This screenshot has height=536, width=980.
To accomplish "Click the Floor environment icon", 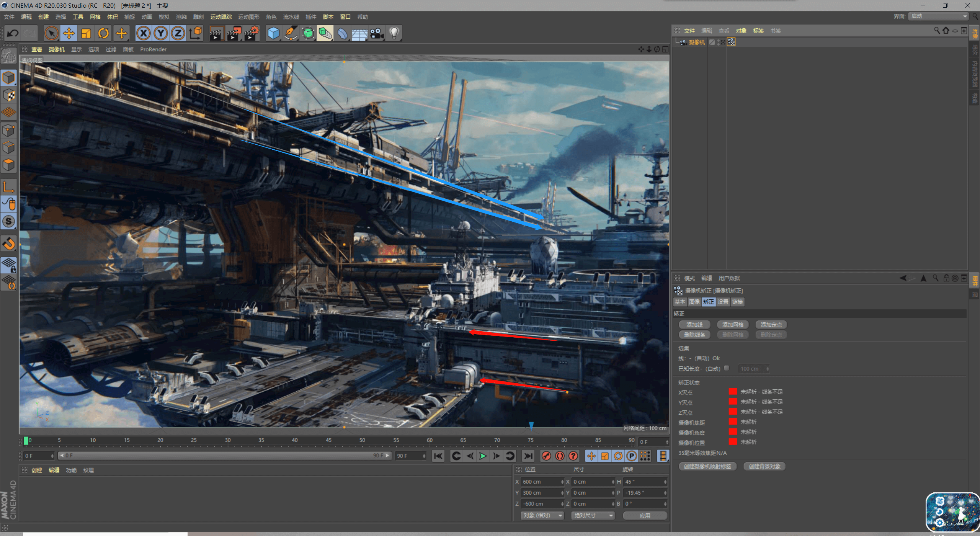I will (360, 33).
